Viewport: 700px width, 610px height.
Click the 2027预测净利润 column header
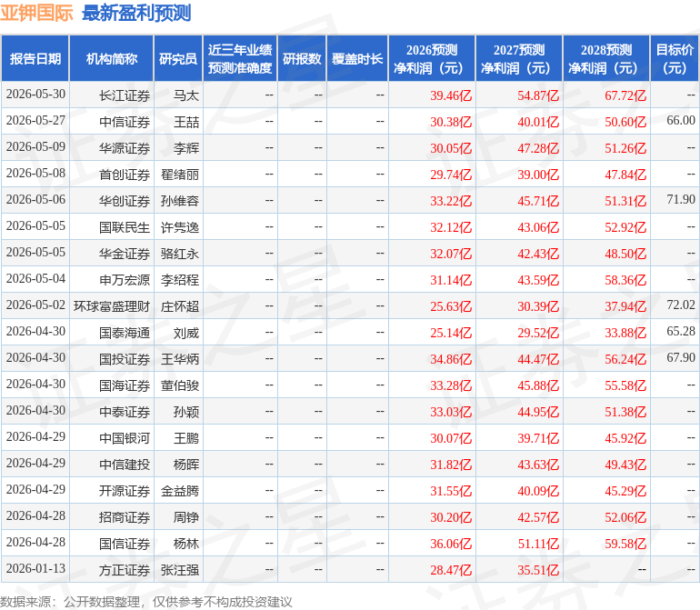(x=519, y=58)
